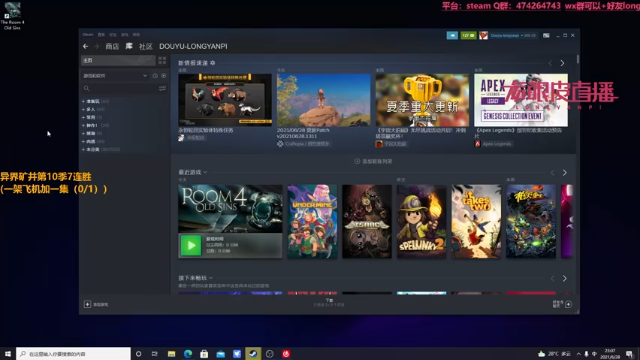Open the second menu bar item (View)
This screenshot has width=640, height=360.
click(101, 35)
